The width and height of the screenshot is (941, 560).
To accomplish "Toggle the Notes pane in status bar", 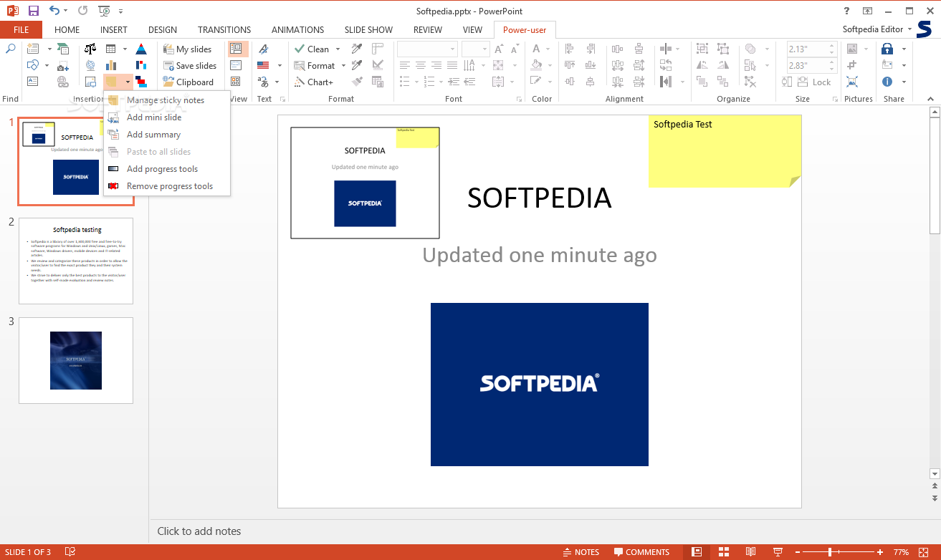I will coord(581,552).
